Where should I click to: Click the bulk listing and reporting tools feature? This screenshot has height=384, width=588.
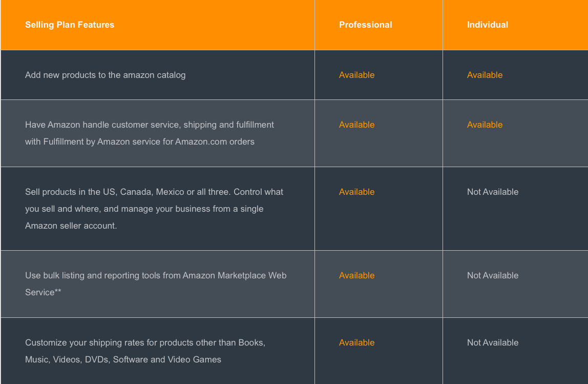tap(156, 284)
